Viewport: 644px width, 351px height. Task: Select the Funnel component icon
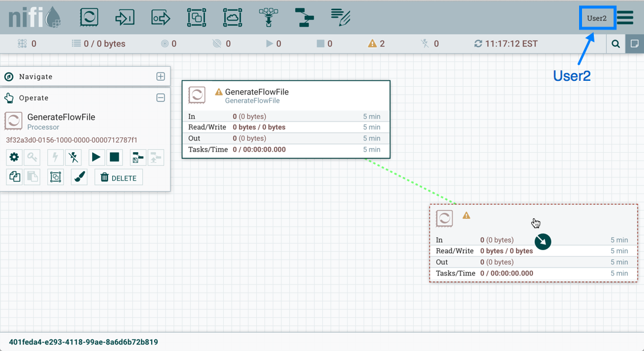pyautogui.click(x=269, y=17)
